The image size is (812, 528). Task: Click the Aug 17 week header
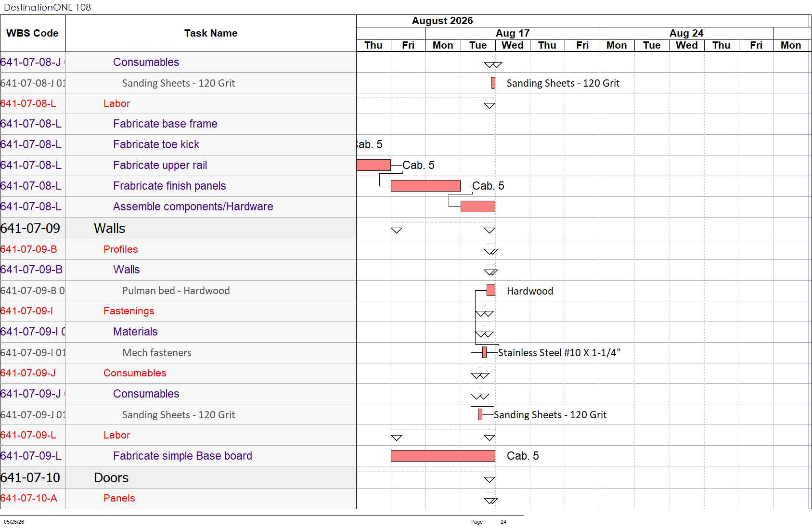[513, 33]
